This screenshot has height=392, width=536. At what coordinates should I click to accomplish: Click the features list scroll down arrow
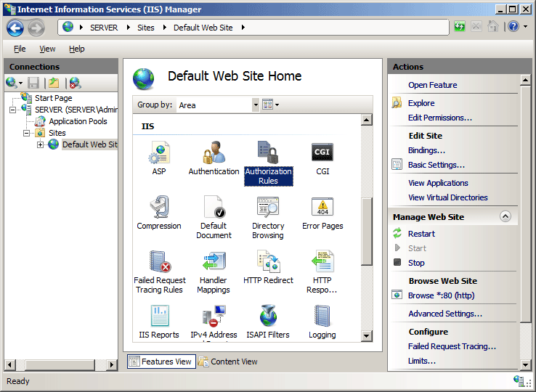[x=367, y=335]
